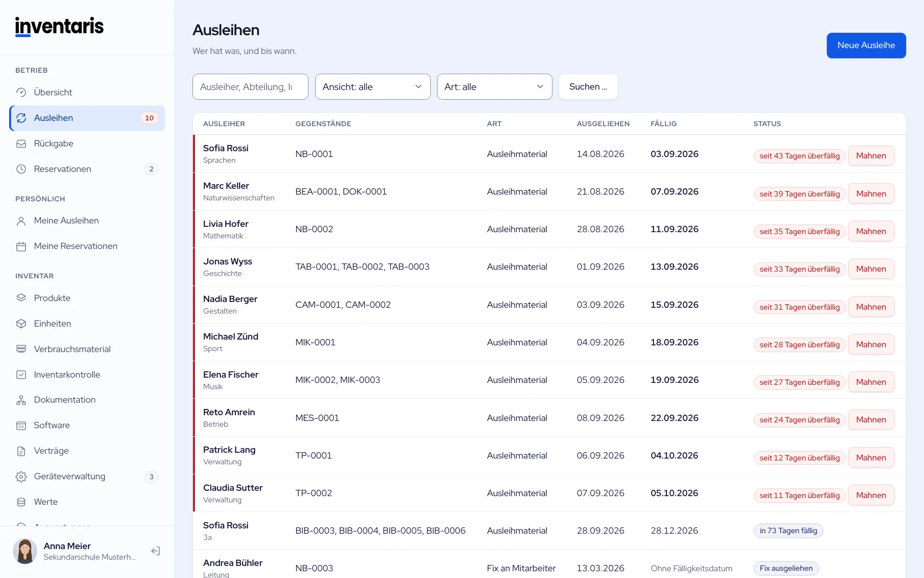This screenshot has width=924, height=578.
Task: Click the Verbrauchsmaterial stack icon
Action: coord(21,349)
